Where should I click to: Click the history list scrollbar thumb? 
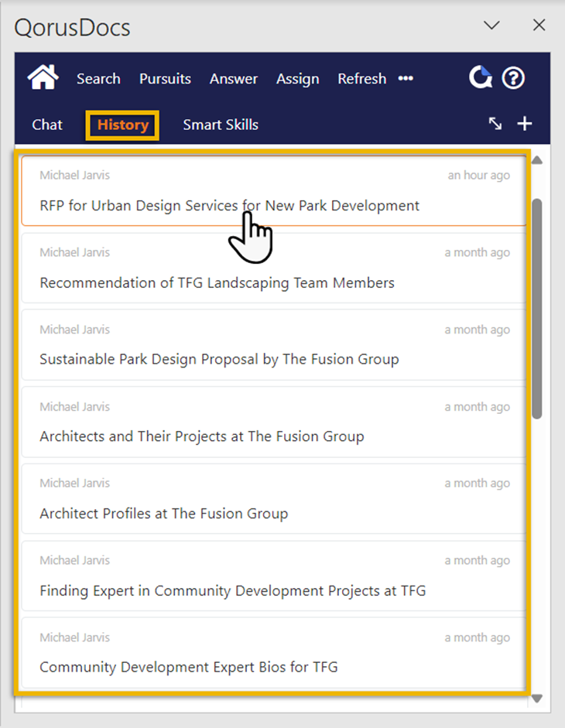coord(537,309)
